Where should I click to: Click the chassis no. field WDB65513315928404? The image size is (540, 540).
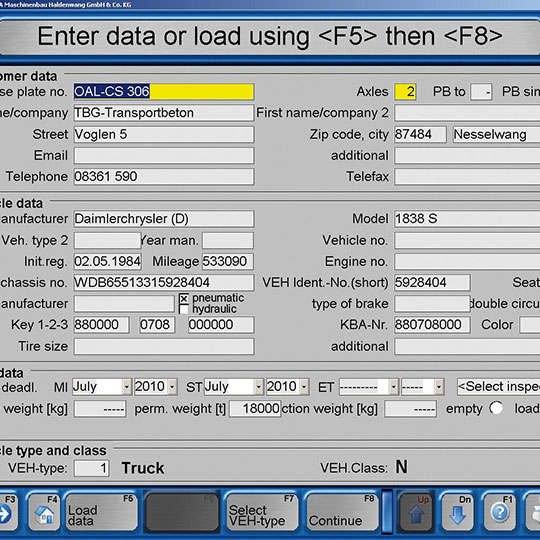164,282
